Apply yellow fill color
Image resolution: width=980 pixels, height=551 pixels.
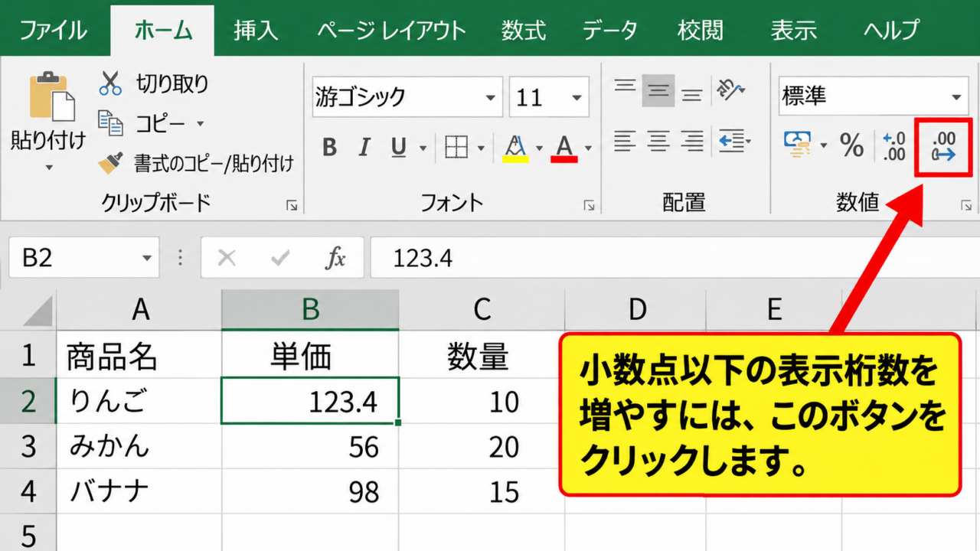point(515,148)
